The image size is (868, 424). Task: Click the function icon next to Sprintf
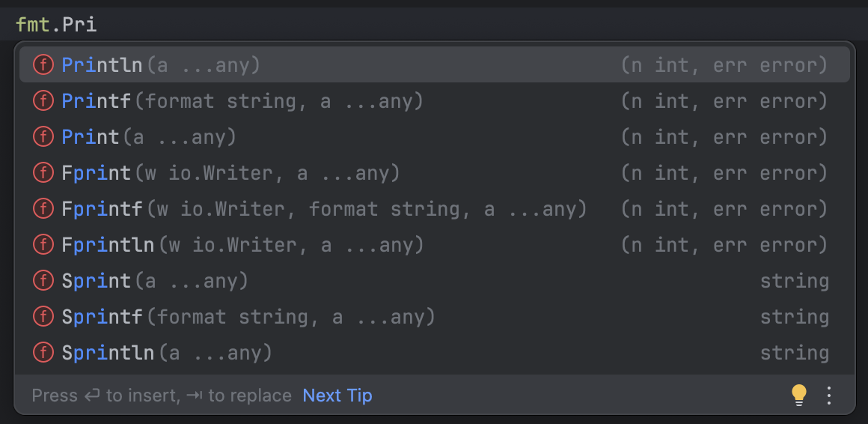click(43, 316)
